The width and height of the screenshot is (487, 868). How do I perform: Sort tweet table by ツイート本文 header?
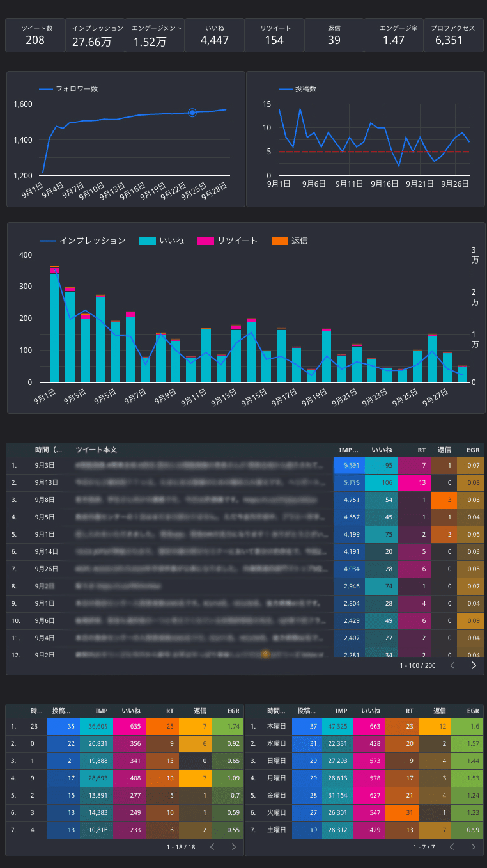[96, 450]
